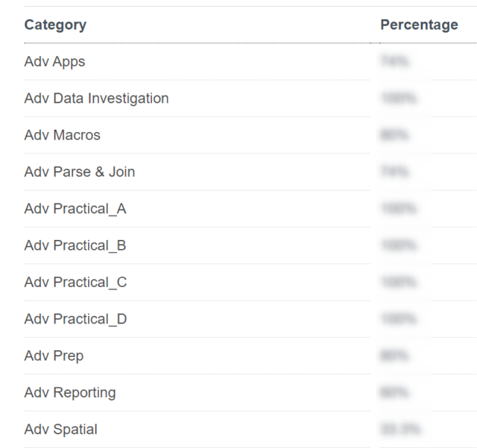Viewport: 477px width, 448px height.
Task: Select the Adv Data Investigation category
Action: coord(96,98)
